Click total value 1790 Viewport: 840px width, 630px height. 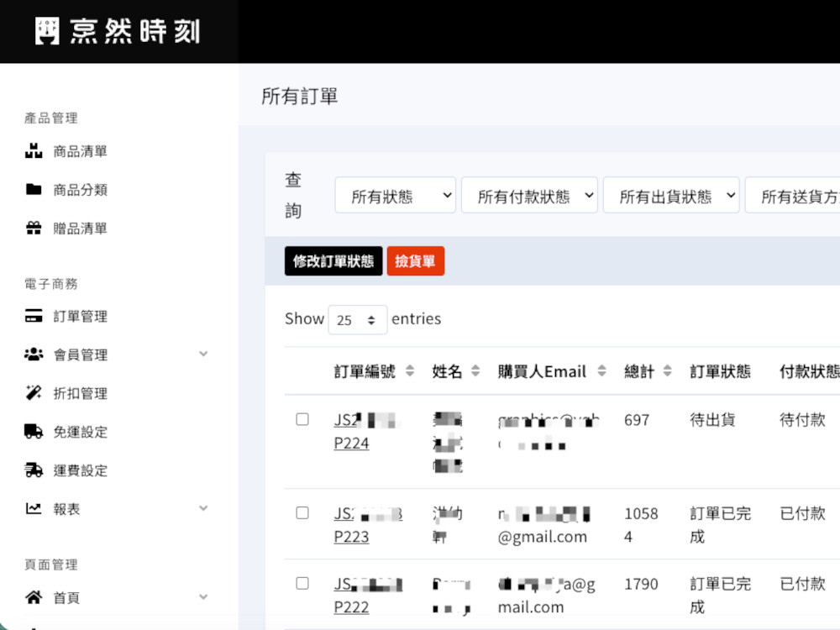coord(641,584)
